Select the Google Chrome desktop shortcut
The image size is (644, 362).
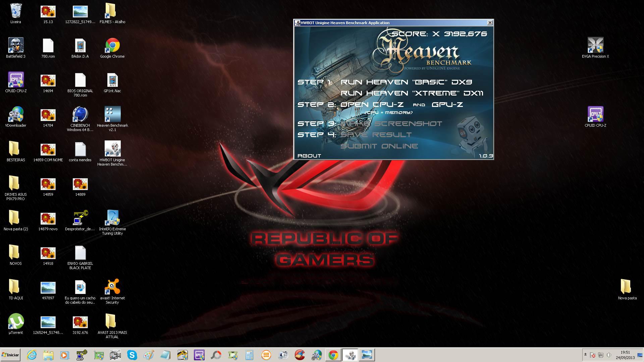[x=112, y=48]
